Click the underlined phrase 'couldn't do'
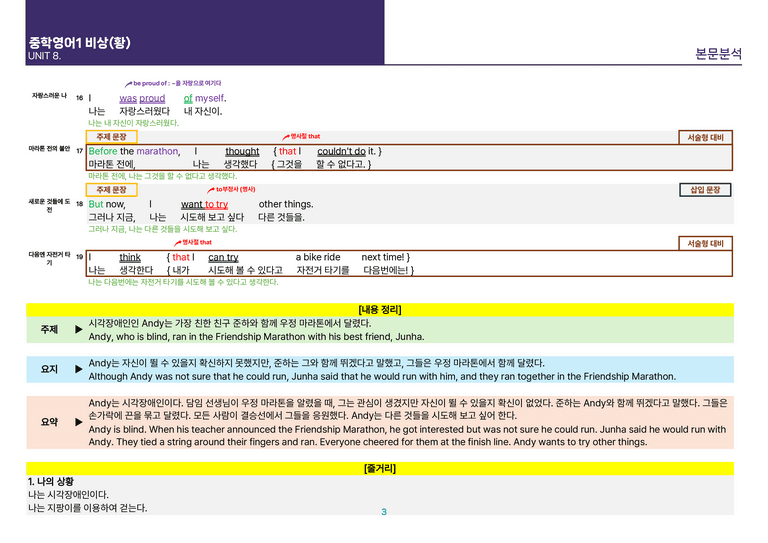The width and height of the screenshot is (768, 543). (x=341, y=151)
